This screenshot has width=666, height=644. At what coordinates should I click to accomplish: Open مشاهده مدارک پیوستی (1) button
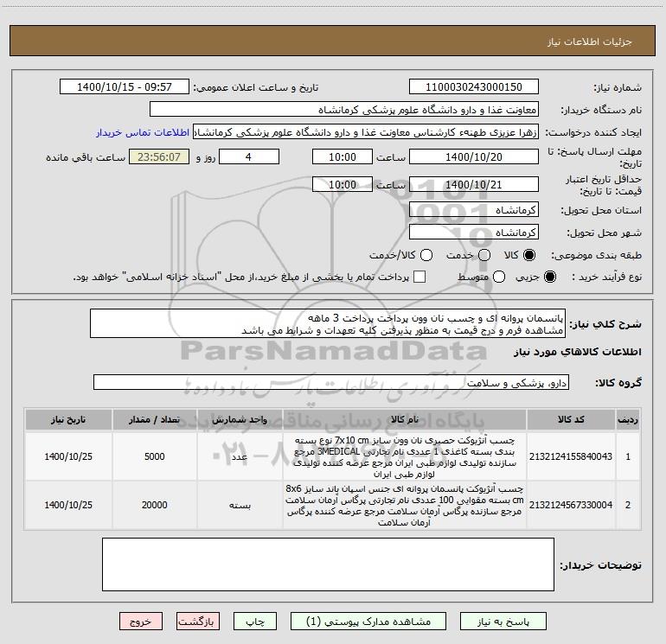click(368, 622)
